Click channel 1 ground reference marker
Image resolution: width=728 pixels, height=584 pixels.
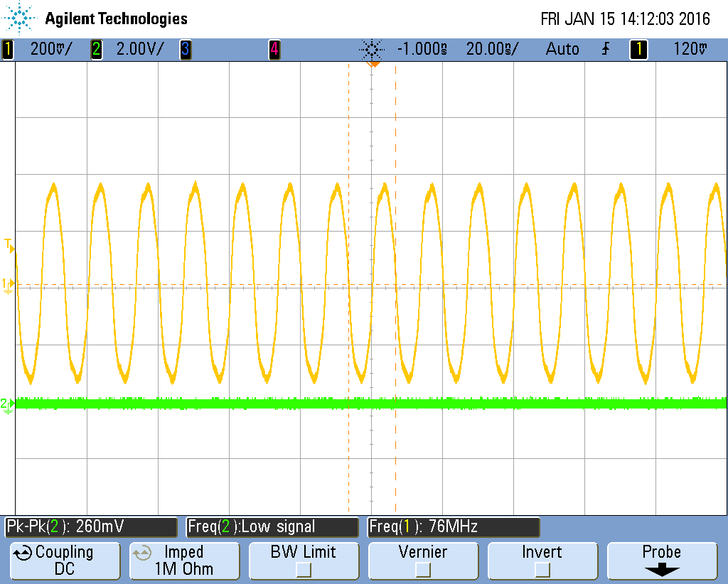click(8, 284)
